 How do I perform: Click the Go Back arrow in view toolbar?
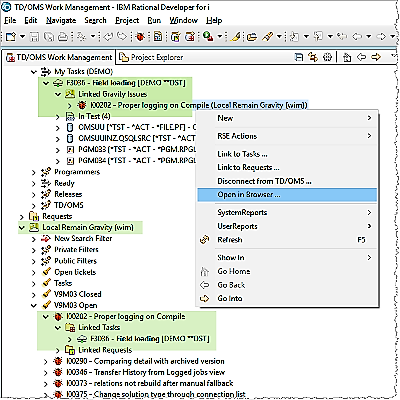coord(361,57)
